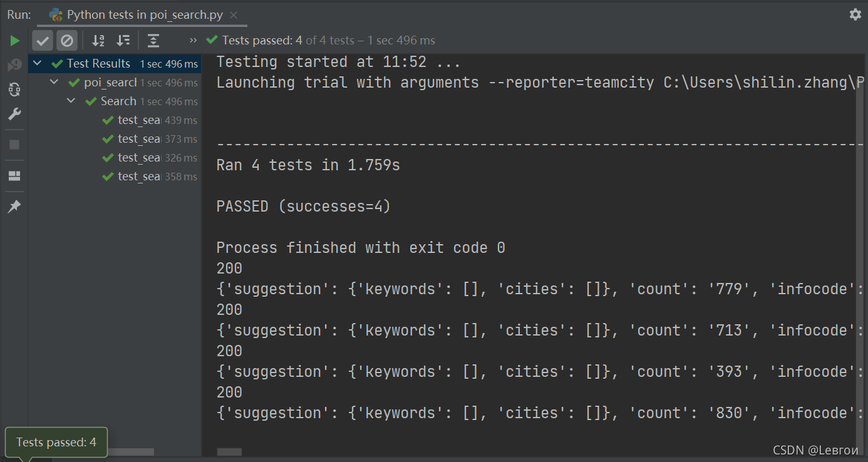868x462 pixels.
Task: Select the poi_search tree row
Action: (115, 83)
